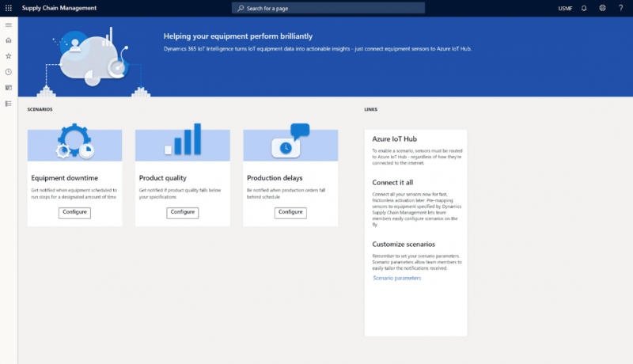Click the Dynamics 365 IoT Intelligence description text
Screen dimensions: 633x364
pyautogui.click(x=317, y=49)
